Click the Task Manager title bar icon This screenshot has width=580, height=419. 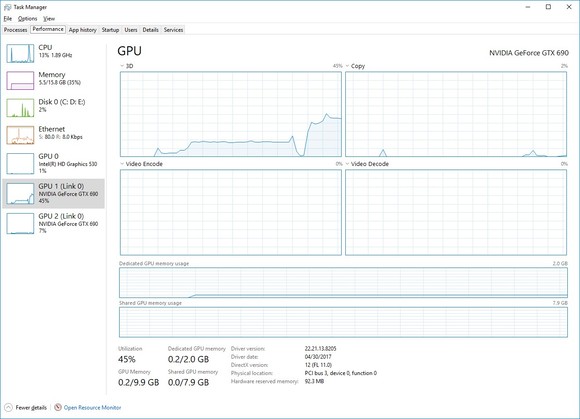(7, 7)
